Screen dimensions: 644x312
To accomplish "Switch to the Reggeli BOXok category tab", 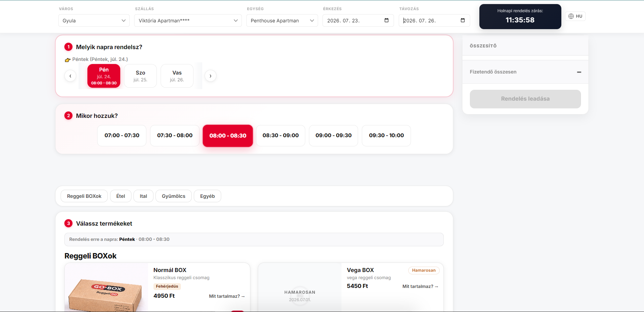I will tap(84, 196).
